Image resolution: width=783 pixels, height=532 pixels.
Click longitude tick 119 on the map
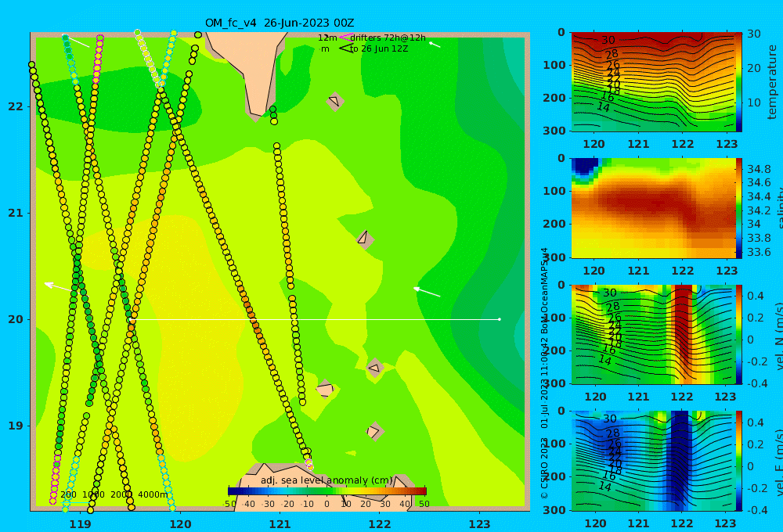click(x=80, y=524)
